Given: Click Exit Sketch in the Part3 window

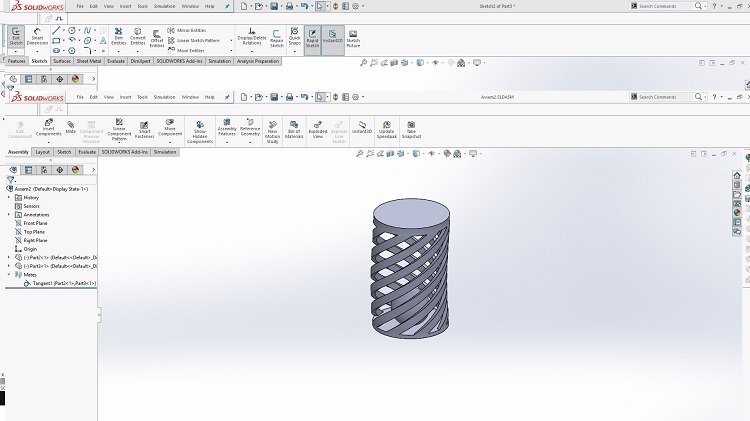Looking at the screenshot, I should point(16,36).
